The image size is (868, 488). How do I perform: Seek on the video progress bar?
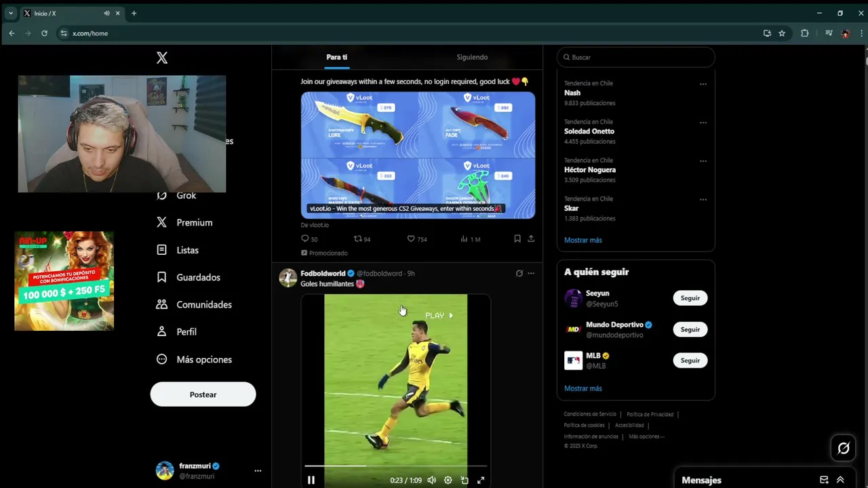pos(395,466)
